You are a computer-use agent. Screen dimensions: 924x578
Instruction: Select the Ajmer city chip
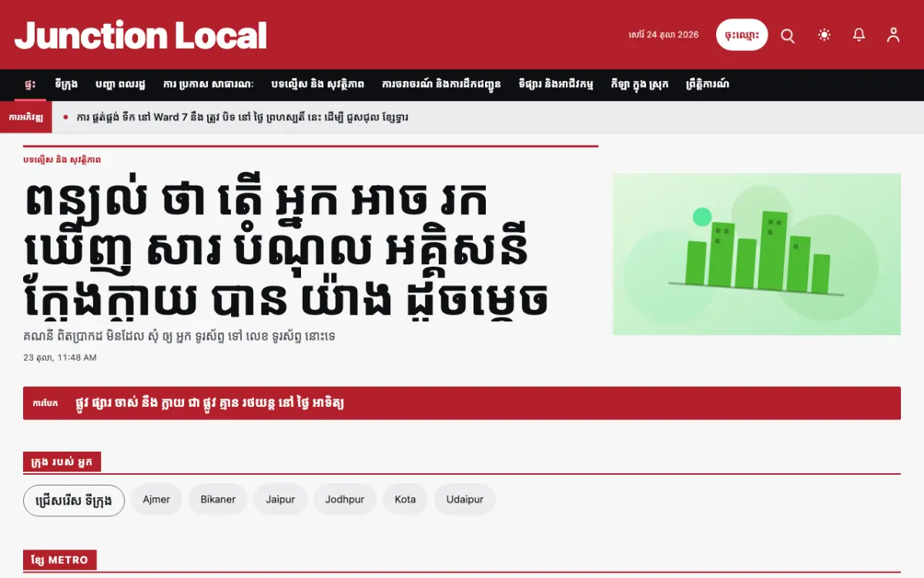pyautogui.click(x=156, y=499)
